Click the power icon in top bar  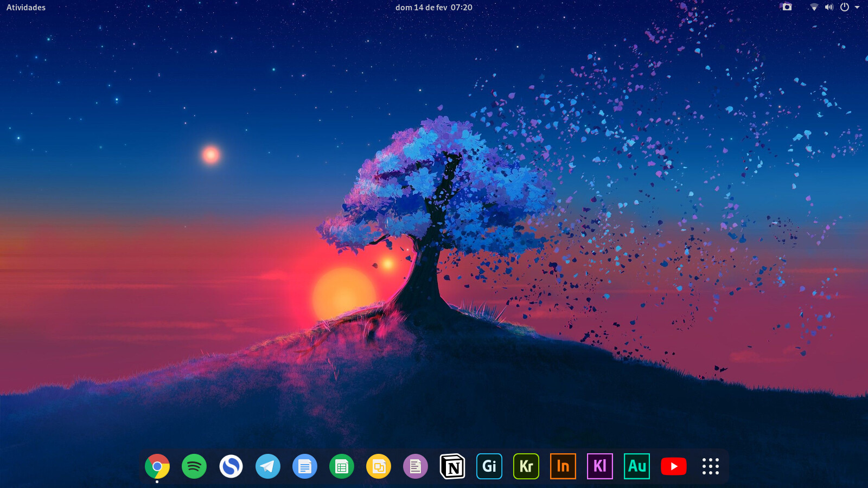click(845, 7)
